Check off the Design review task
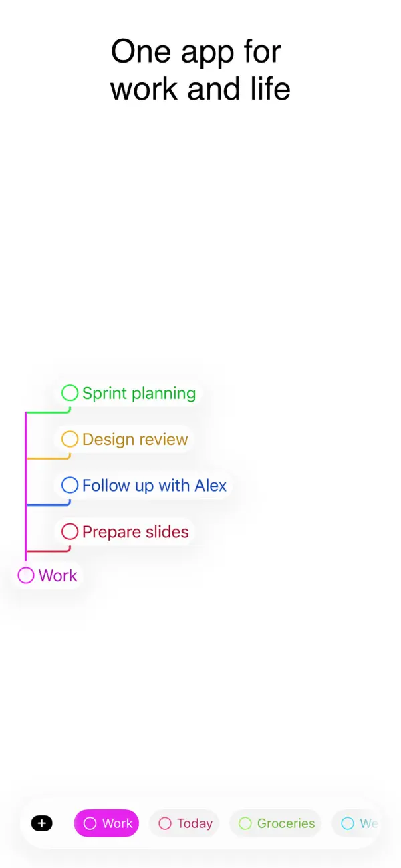 click(70, 439)
